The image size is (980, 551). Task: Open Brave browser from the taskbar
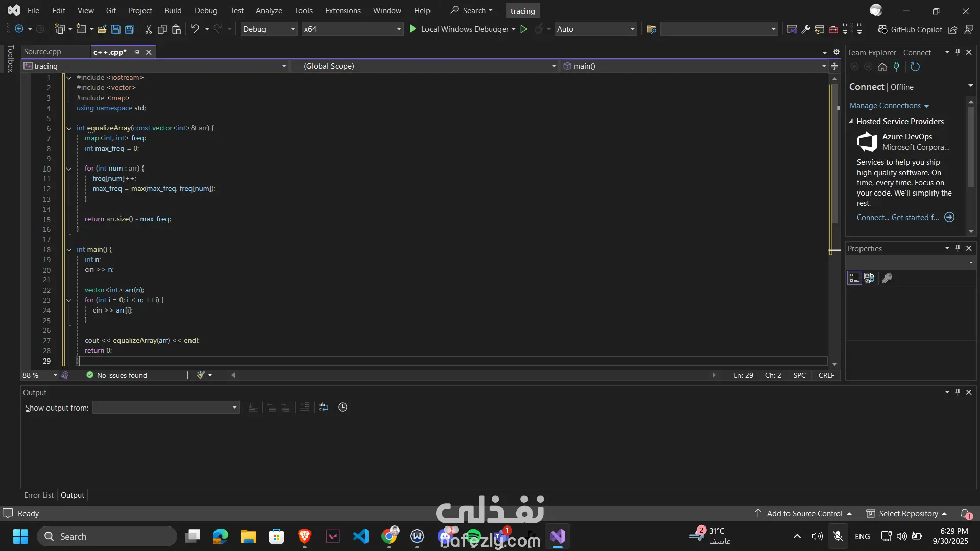(305, 536)
